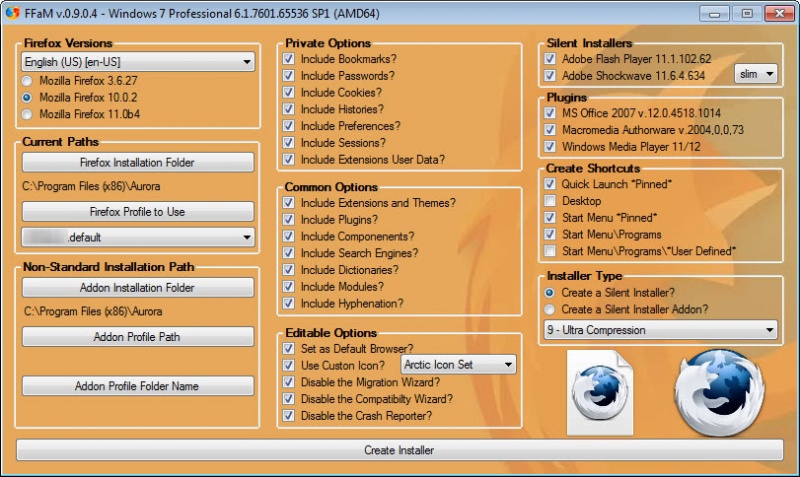Click the Arctic Firefox document icon
Viewport: 800px width, 477px height.
click(x=600, y=393)
